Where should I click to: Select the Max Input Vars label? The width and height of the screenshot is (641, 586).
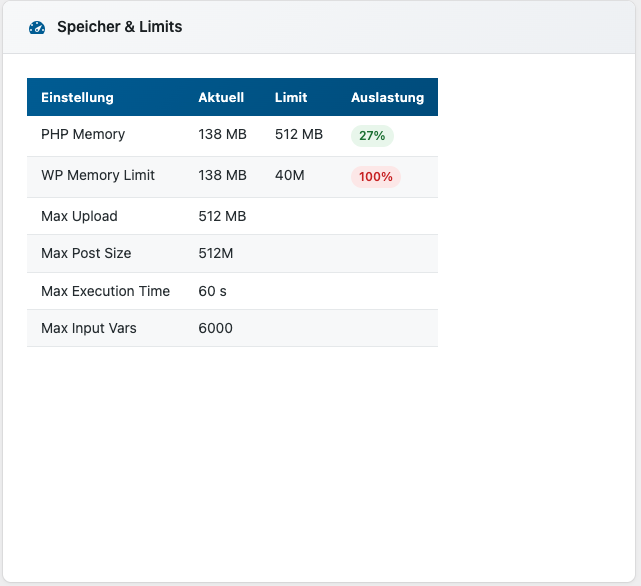89,329
